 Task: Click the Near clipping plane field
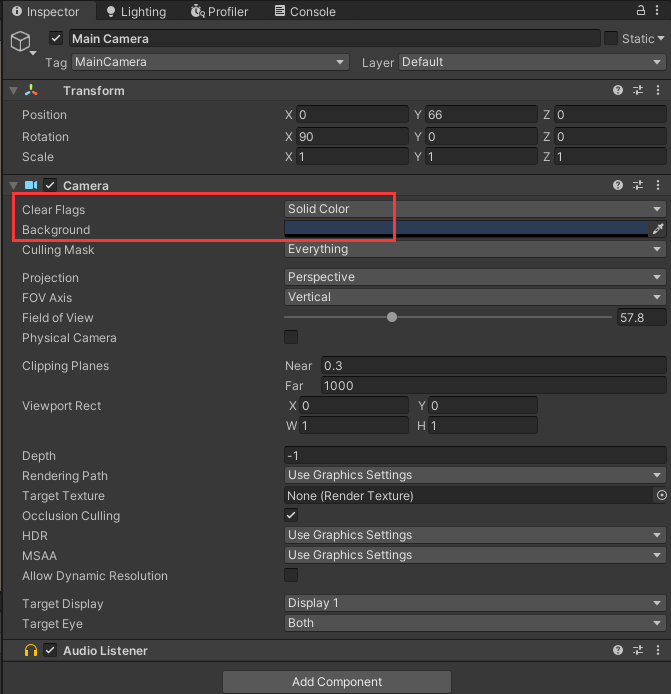tap(494, 366)
